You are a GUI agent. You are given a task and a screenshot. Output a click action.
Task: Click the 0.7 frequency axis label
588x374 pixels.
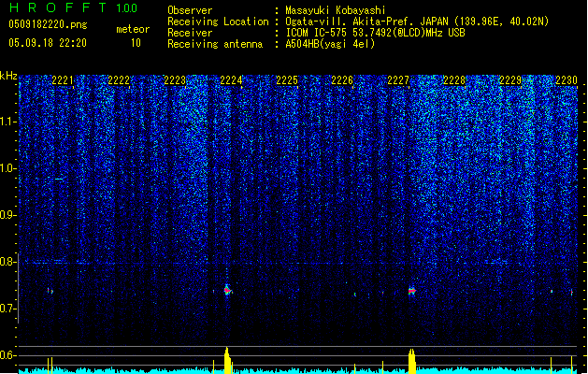coord(8,309)
